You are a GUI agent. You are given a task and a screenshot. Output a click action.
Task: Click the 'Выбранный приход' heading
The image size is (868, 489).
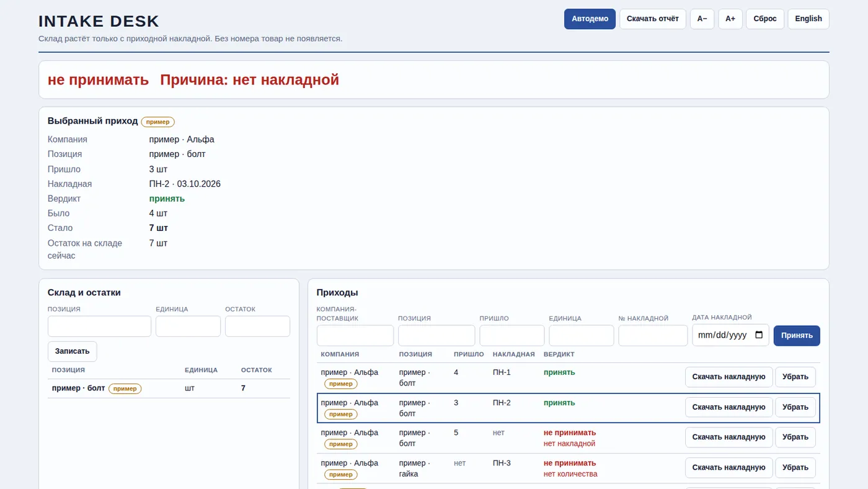coord(93,121)
